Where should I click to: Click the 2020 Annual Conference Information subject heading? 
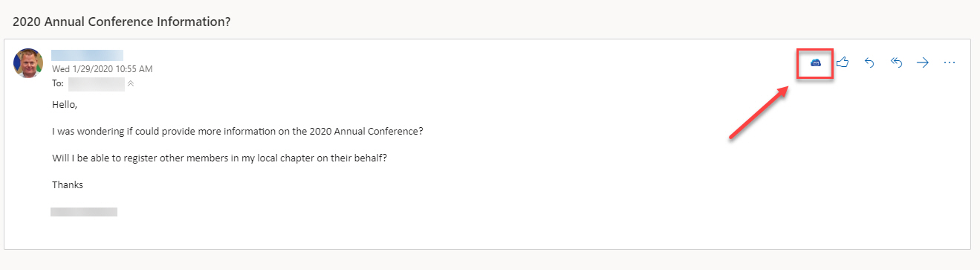(122, 22)
